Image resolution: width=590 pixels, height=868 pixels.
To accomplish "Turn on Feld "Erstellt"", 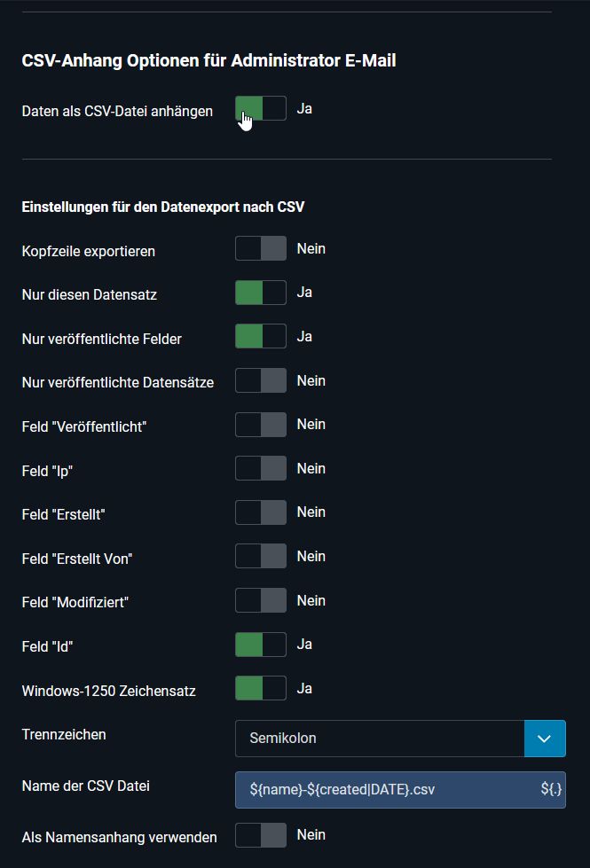I will [259, 512].
